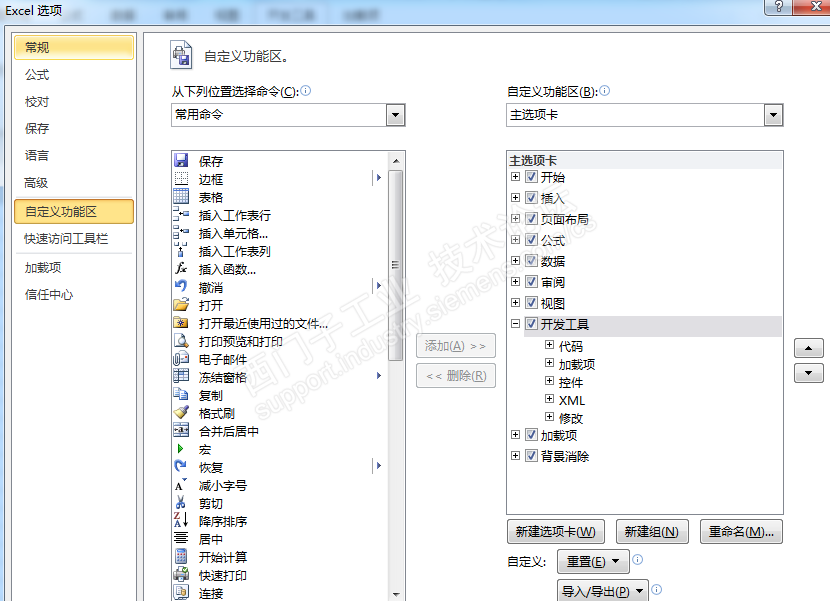The height and width of the screenshot is (601, 830).
Task: Select the 电子邮件 icon
Action: coord(181,358)
